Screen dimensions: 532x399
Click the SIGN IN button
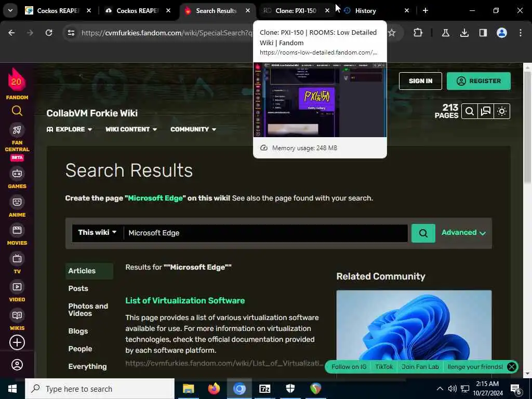click(420, 81)
